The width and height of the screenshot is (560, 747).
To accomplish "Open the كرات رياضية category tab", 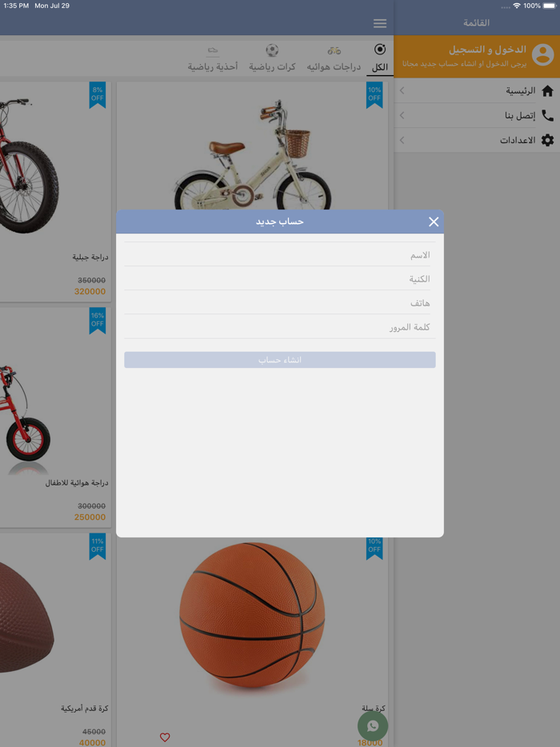I will point(272,58).
